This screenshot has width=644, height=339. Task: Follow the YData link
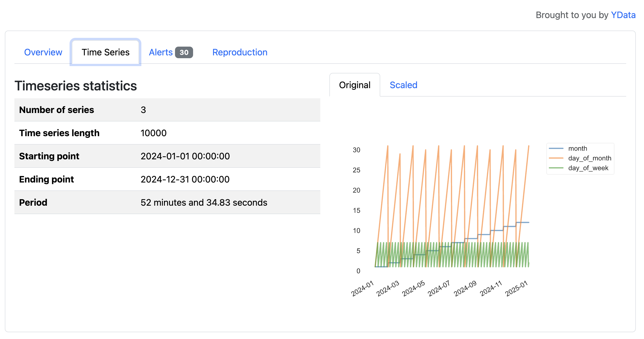pos(623,15)
